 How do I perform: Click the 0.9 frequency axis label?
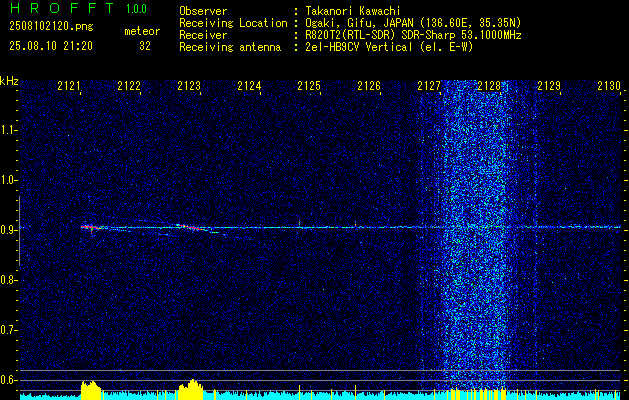coord(9,230)
